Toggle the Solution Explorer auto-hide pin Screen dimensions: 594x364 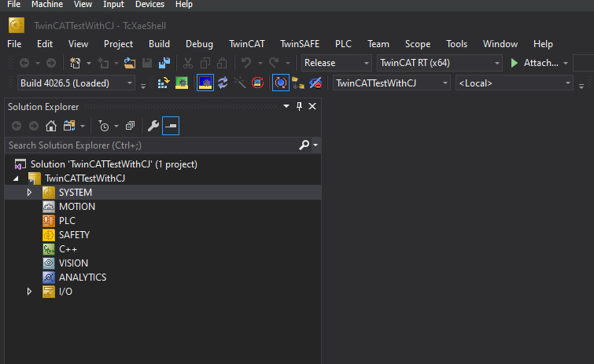point(299,106)
